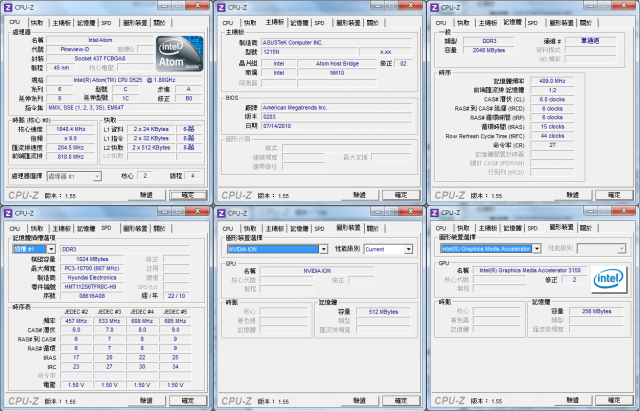Click 確定 button in Intel Atom window
640x411 pixels.
click(x=188, y=195)
